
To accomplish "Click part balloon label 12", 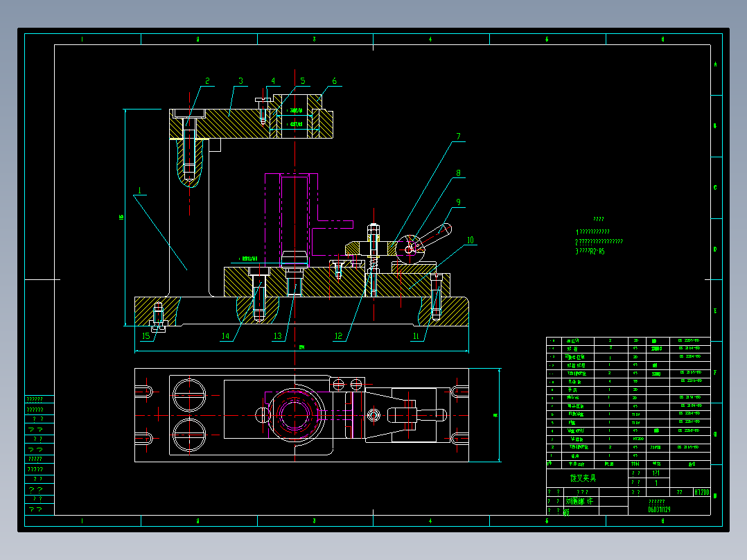I will click(x=338, y=336).
